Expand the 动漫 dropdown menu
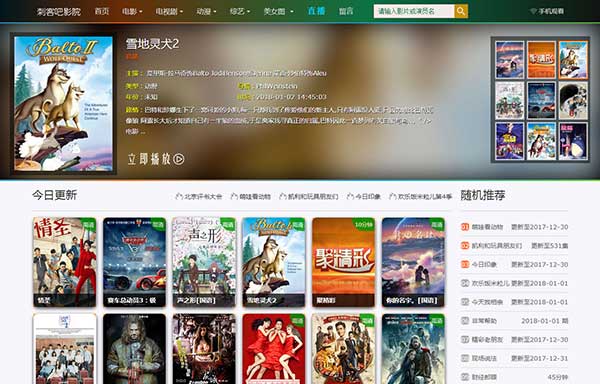Viewport: 600px width, 384px height. point(206,11)
